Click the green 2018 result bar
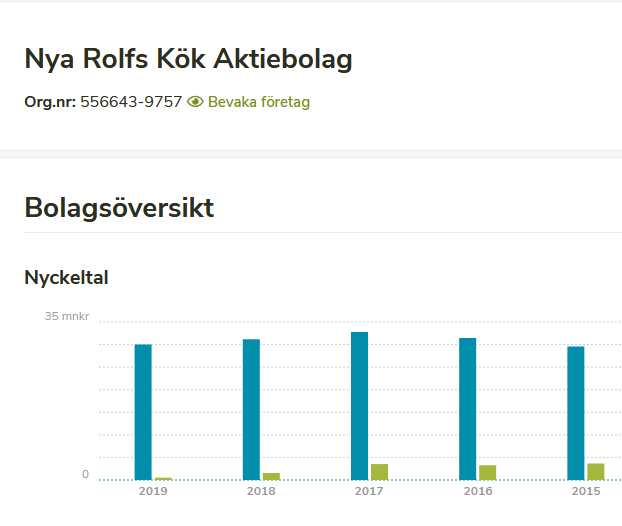The height and width of the screenshot is (526, 622). click(x=271, y=476)
